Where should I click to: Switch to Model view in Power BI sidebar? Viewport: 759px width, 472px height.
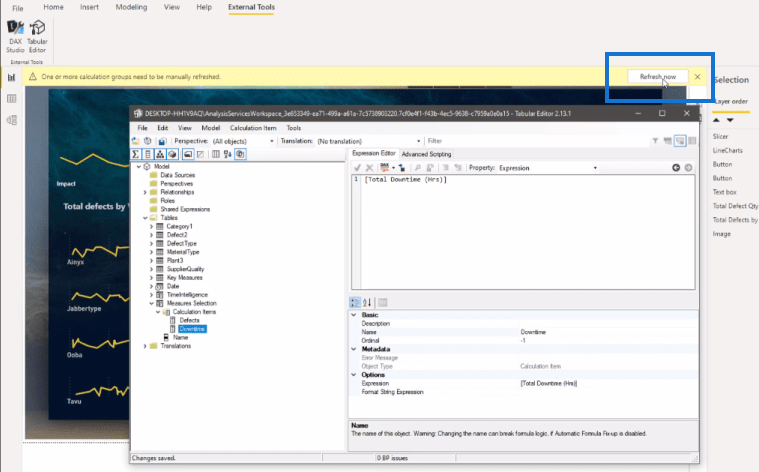[x=12, y=120]
